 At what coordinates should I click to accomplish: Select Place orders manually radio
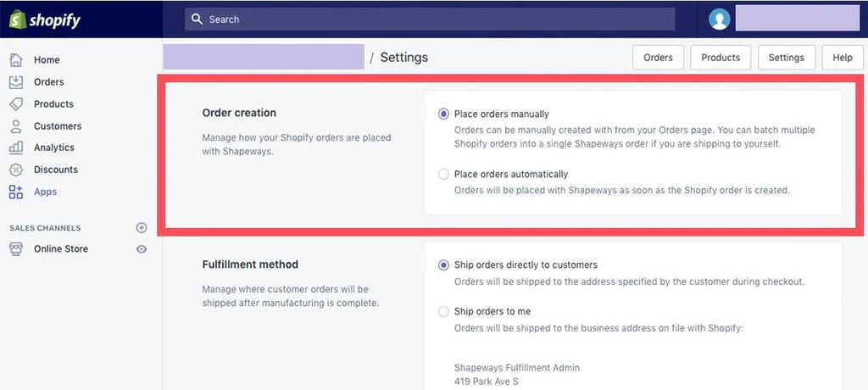pyautogui.click(x=443, y=114)
